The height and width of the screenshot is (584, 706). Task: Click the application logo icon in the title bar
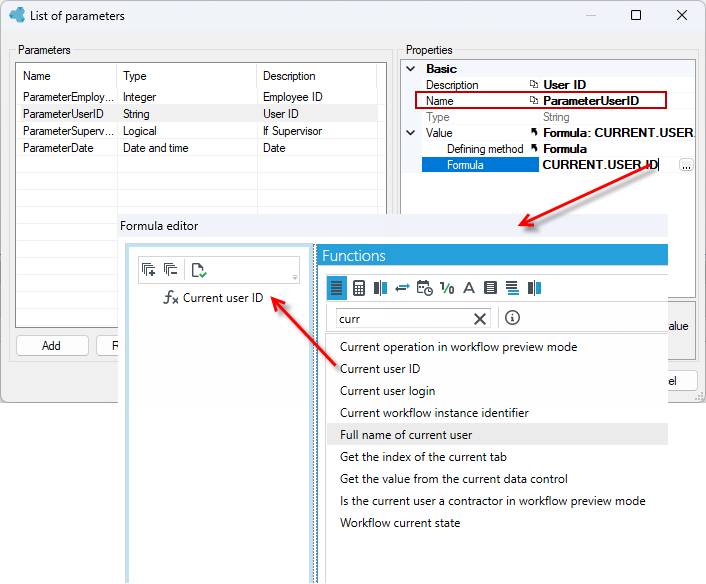17,15
